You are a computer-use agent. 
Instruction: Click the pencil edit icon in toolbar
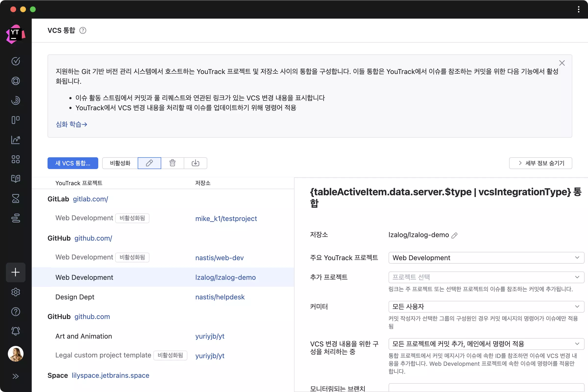149,163
